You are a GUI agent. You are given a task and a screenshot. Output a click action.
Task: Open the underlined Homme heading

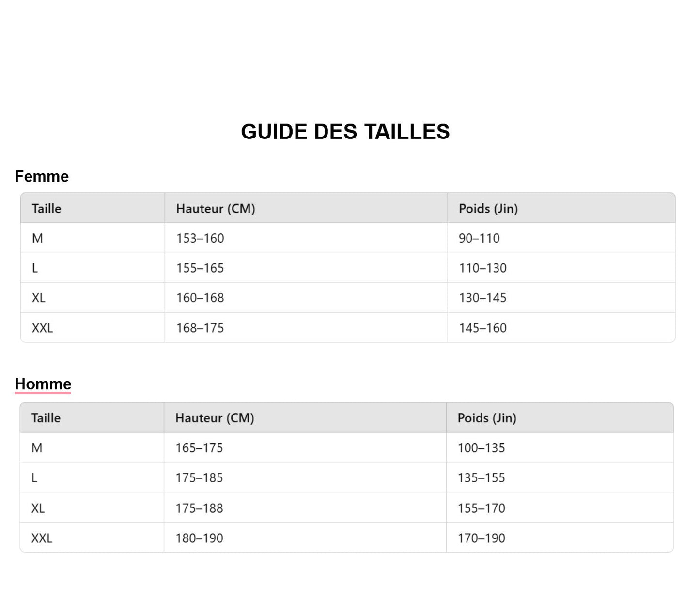[x=43, y=384]
